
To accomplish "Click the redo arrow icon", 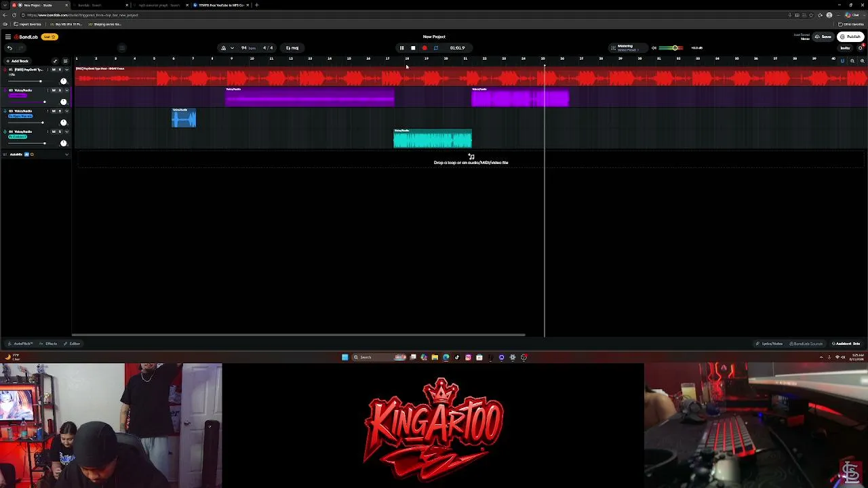I will click(22, 48).
